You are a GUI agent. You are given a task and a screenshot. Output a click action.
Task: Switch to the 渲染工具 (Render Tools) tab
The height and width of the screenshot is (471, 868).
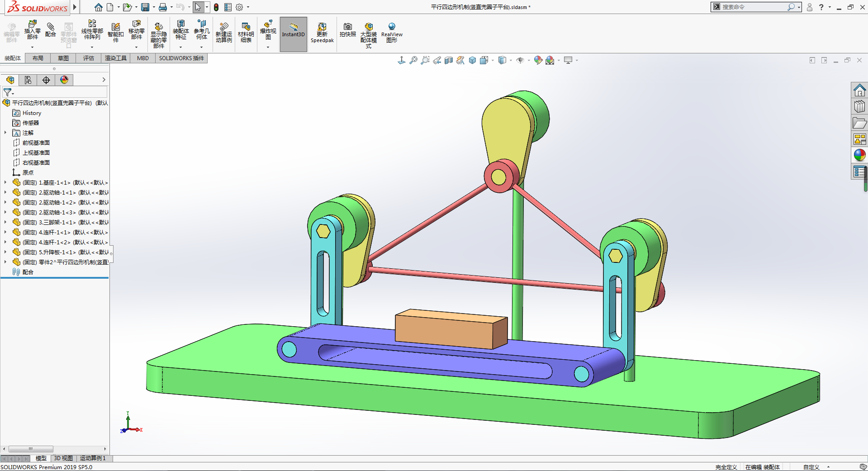click(x=116, y=58)
